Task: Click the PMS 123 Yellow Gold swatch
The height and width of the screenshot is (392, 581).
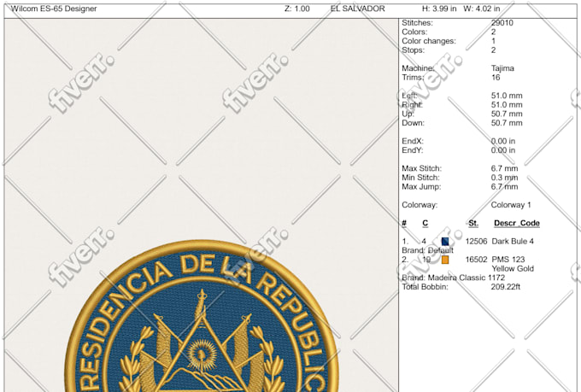Action: [x=445, y=260]
